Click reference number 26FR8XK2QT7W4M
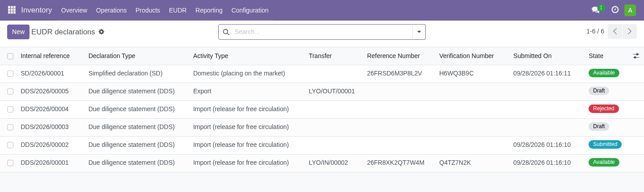This screenshot has height=192, width=644. [396, 163]
